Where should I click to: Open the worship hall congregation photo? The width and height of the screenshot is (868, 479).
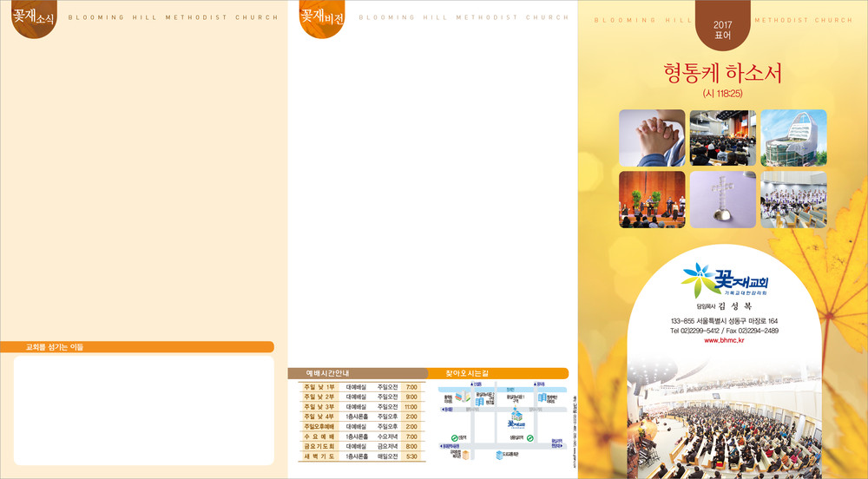pyautogui.click(x=722, y=137)
